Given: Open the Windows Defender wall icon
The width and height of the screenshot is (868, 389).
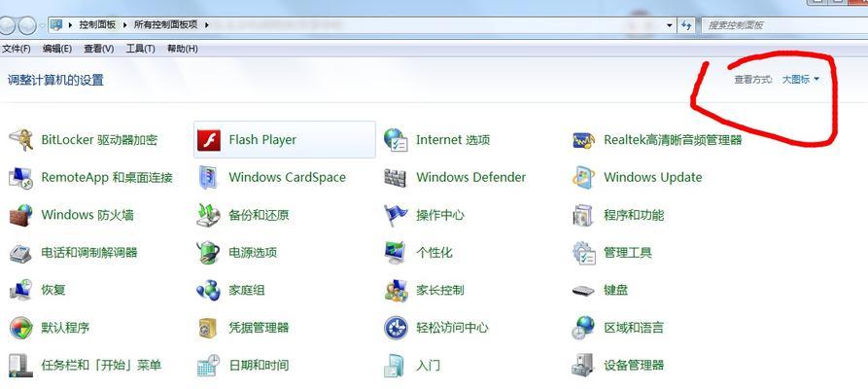Looking at the screenshot, I should pos(396,177).
